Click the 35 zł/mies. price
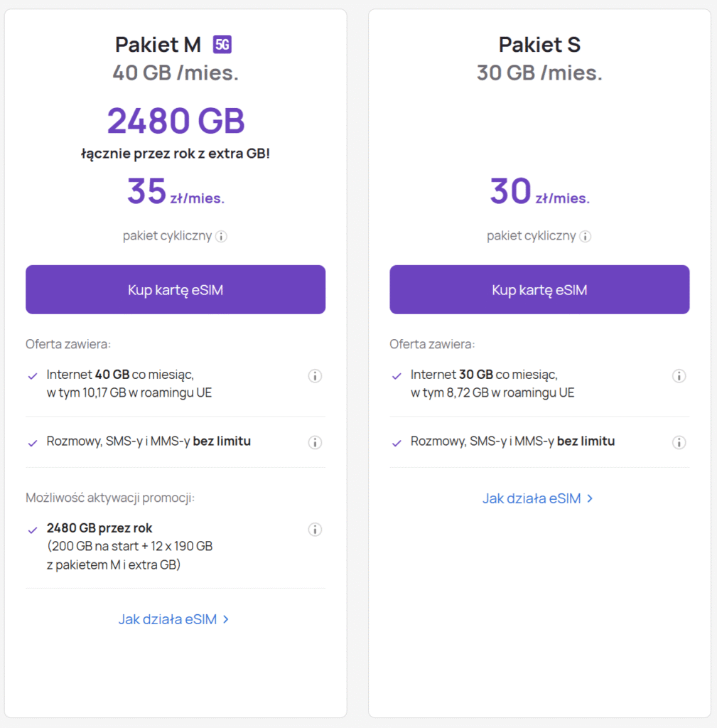The height and width of the screenshot is (728, 717). coord(176,192)
